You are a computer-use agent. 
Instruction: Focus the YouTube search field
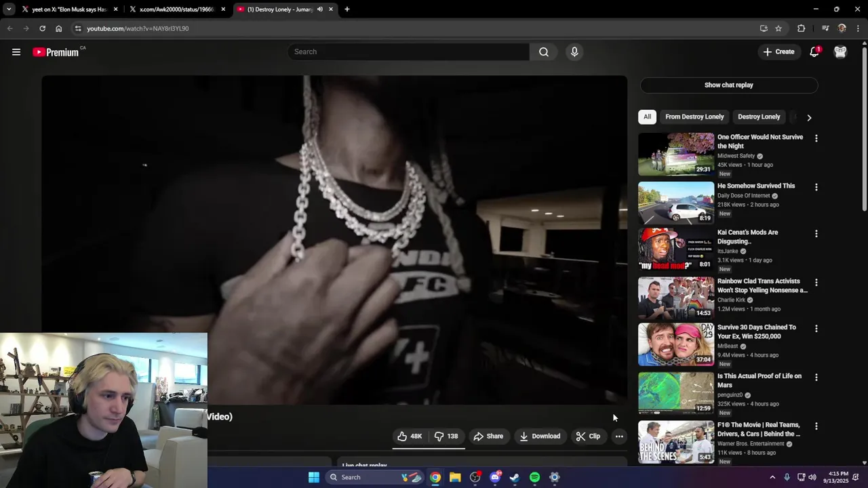point(408,52)
